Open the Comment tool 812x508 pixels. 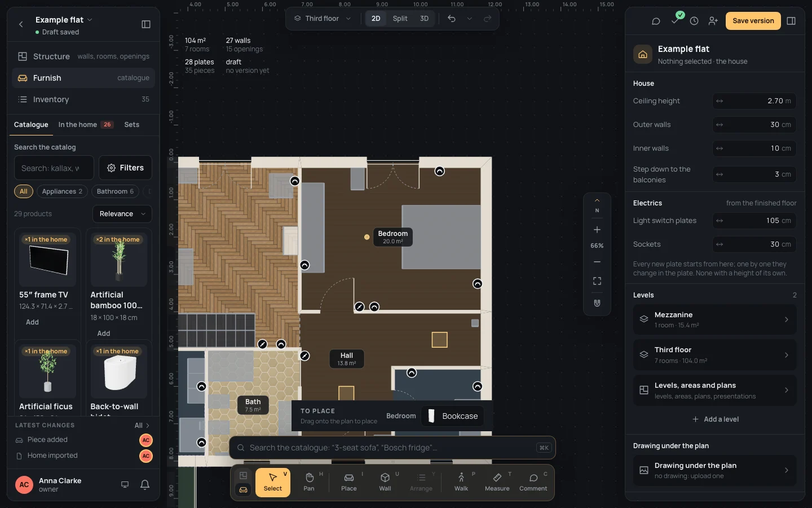pyautogui.click(x=533, y=483)
